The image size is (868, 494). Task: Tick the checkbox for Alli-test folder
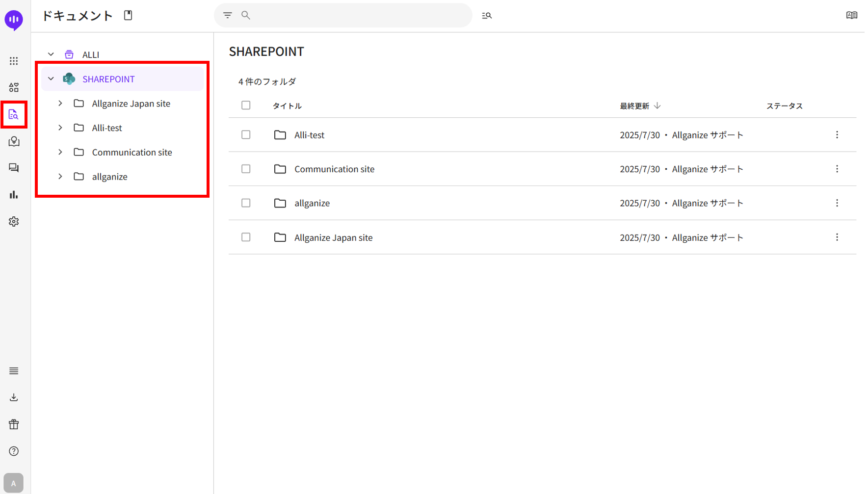tap(246, 135)
